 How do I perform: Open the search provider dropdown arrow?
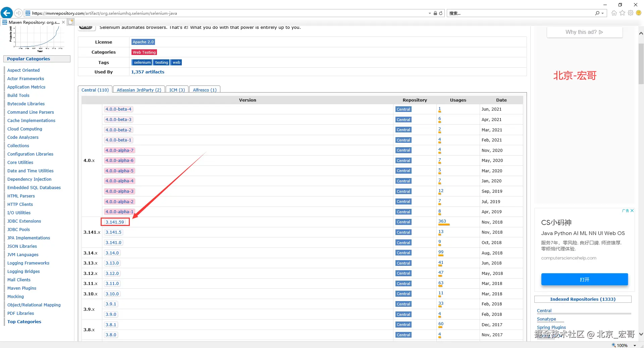[x=603, y=13]
